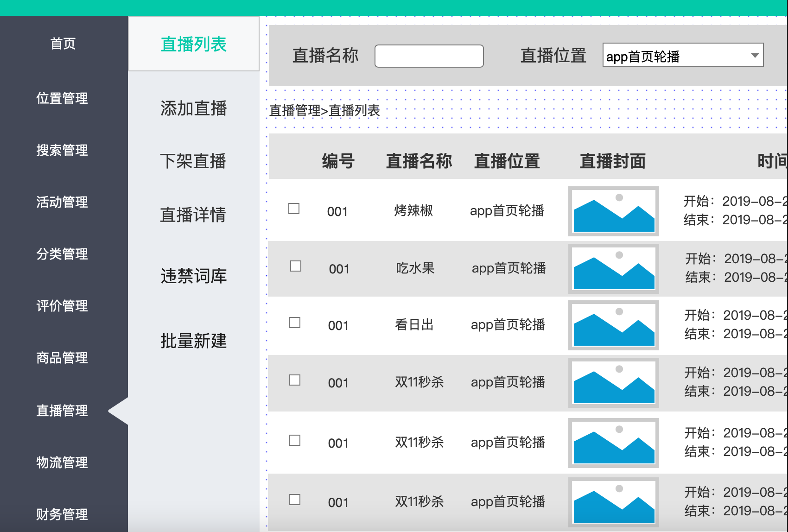Click 001 number in 烤辣椒 row
Screen dimensions: 788x532
pos(337,212)
